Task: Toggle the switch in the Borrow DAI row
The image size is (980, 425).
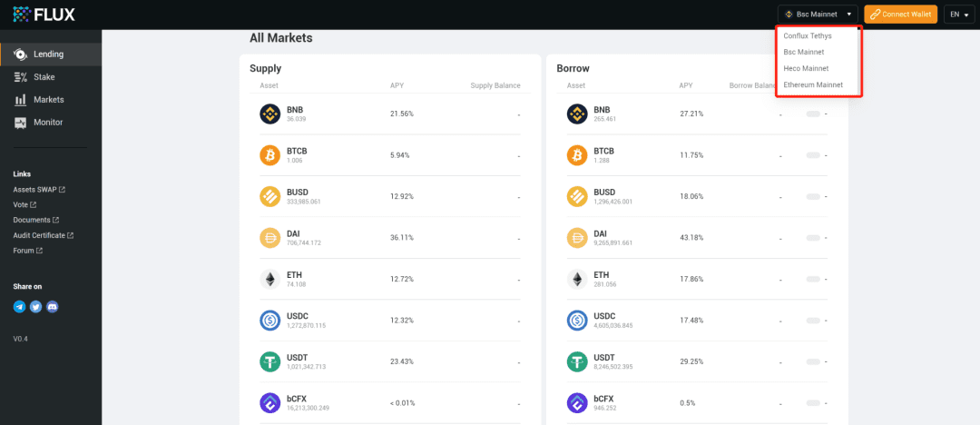Action: tap(813, 238)
